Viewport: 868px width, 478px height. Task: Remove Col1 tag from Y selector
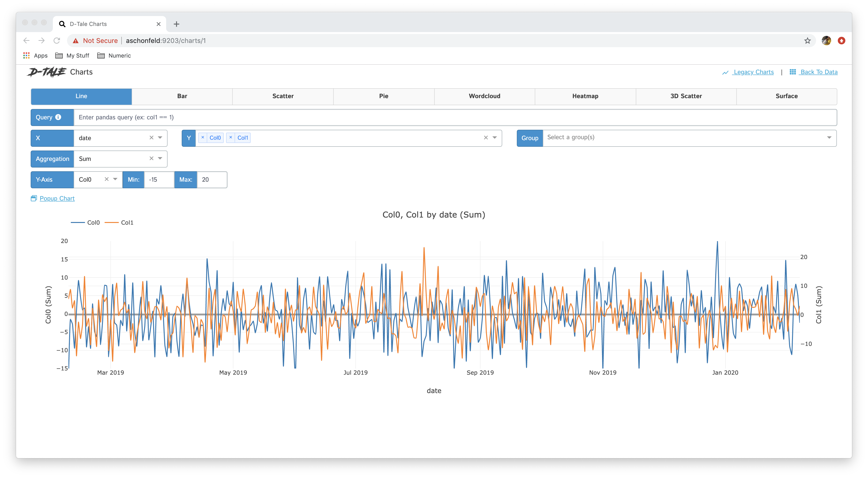pos(231,138)
